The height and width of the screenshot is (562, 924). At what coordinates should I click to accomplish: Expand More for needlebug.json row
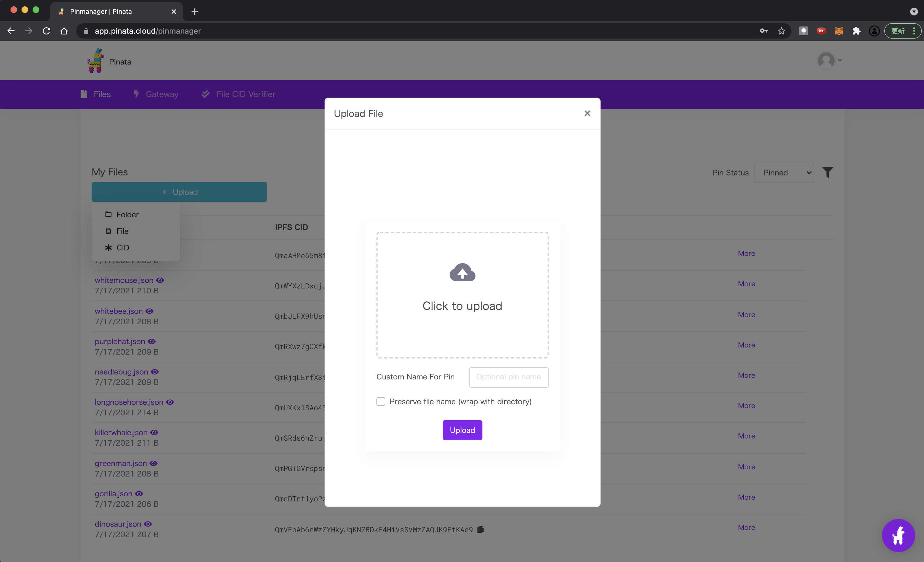point(746,375)
